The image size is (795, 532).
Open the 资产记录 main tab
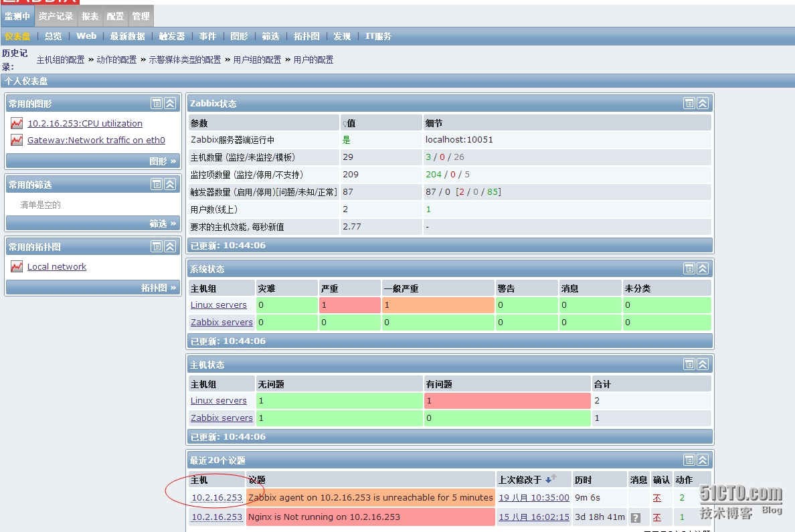click(x=56, y=16)
